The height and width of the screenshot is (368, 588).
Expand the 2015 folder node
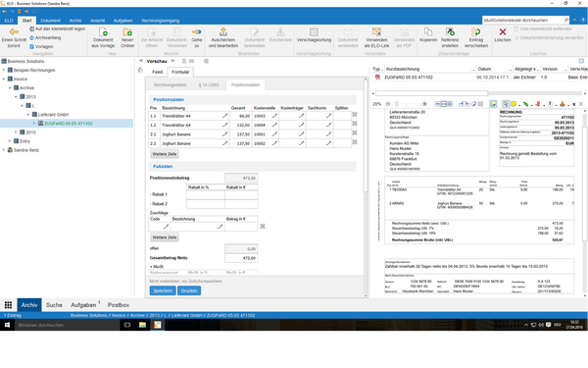coord(16,132)
